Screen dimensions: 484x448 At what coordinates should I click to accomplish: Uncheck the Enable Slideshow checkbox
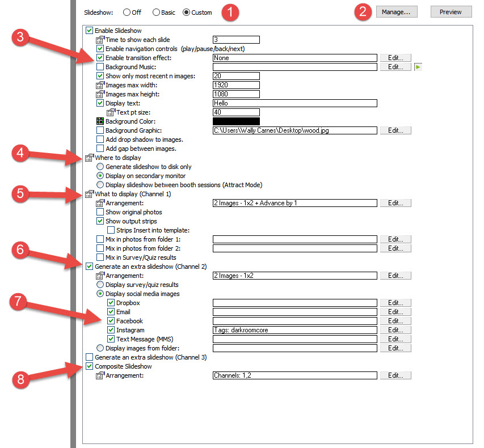[x=89, y=30]
